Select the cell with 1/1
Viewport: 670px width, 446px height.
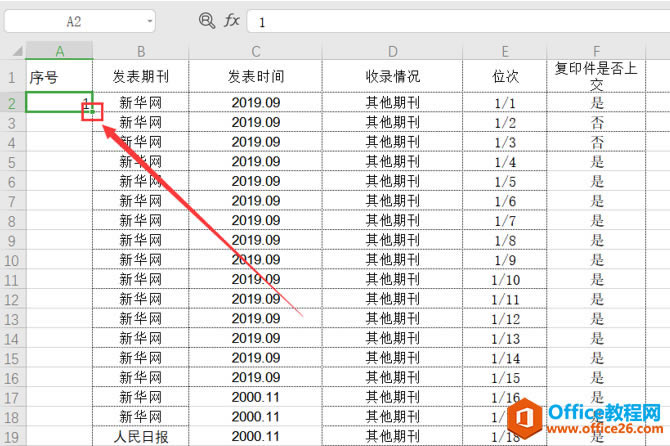[505, 103]
